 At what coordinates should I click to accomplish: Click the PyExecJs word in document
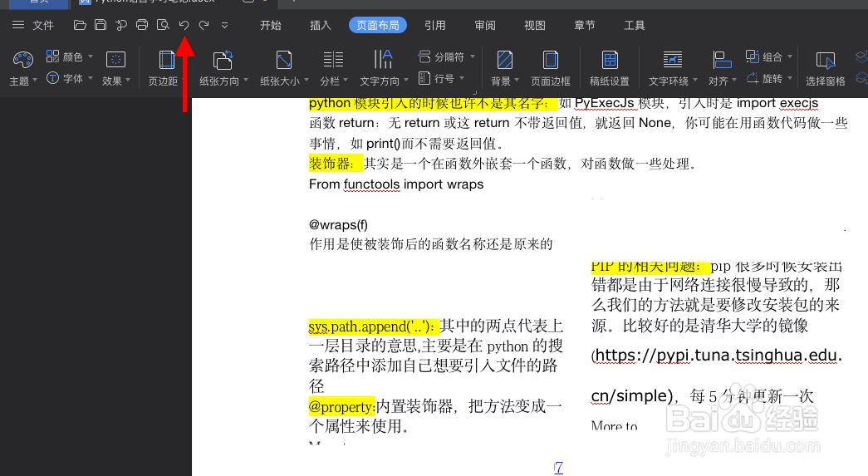coord(604,103)
